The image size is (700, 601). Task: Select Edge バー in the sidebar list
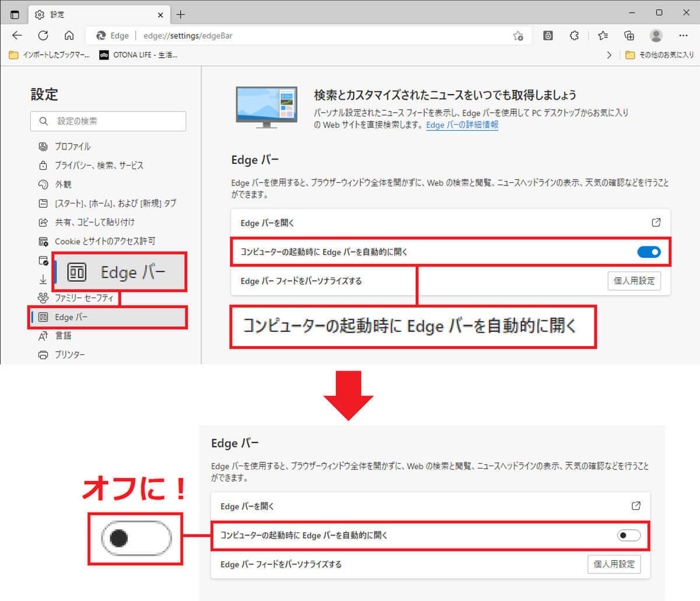108,317
